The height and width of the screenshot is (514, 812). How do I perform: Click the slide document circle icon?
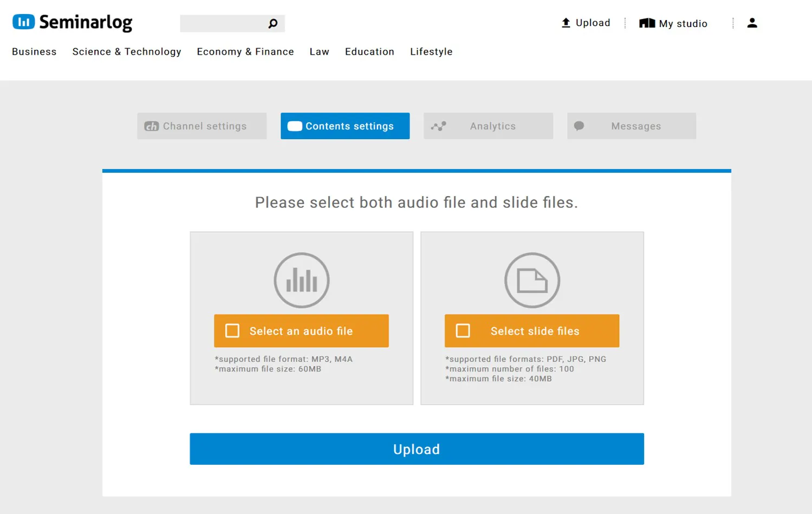532,280
